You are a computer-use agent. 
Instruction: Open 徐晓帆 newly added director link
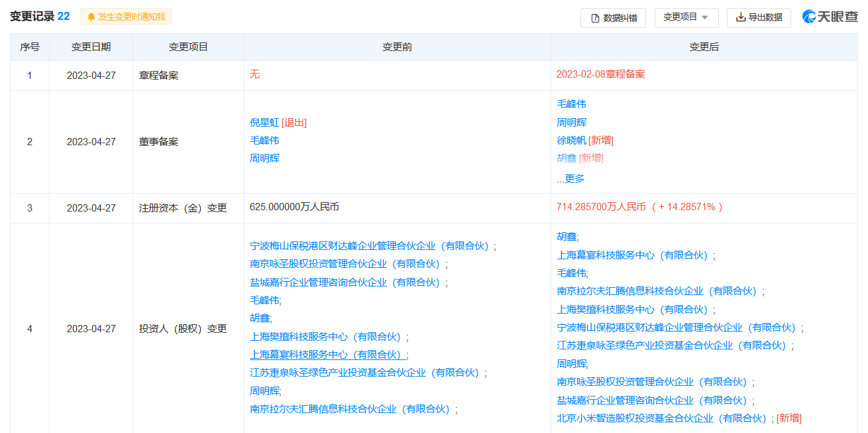[571, 141]
